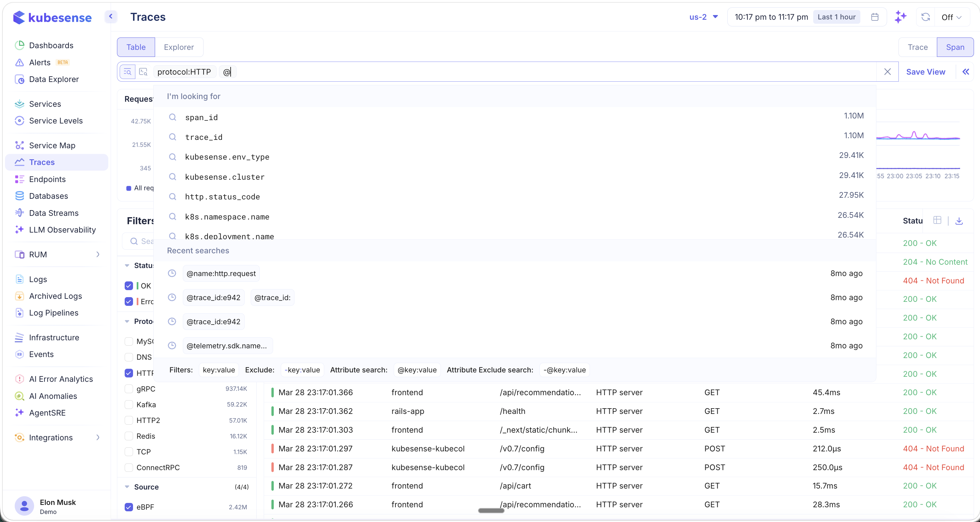Collapse the Source filter section

(x=127, y=486)
